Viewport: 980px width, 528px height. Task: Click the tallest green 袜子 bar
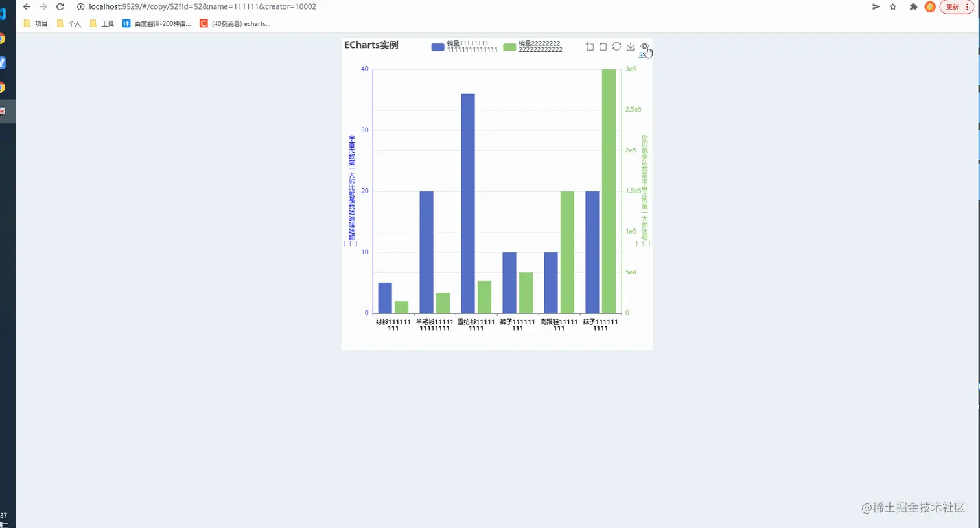point(609,191)
